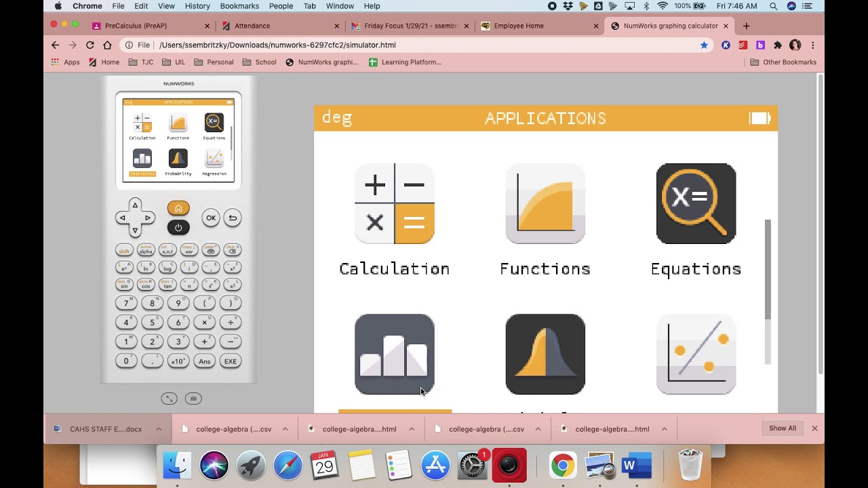Open the UIL bookmarks folder
The image size is (868, 488).
173,62
